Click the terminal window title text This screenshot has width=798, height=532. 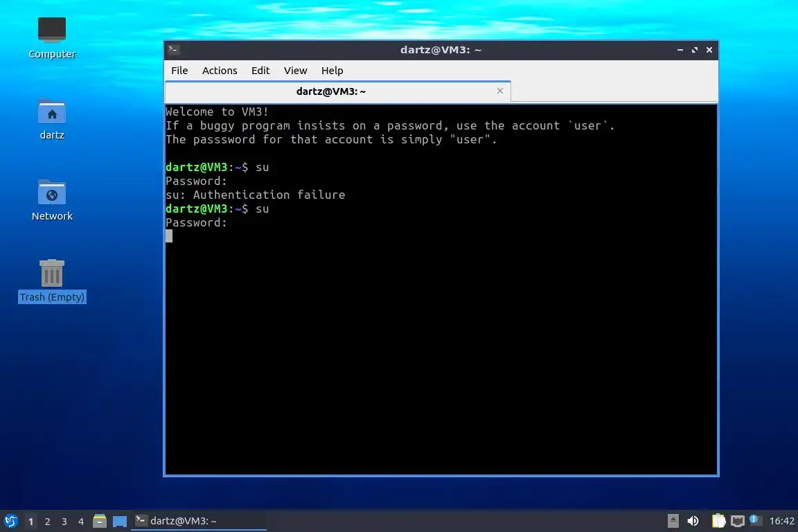(441, 50)
